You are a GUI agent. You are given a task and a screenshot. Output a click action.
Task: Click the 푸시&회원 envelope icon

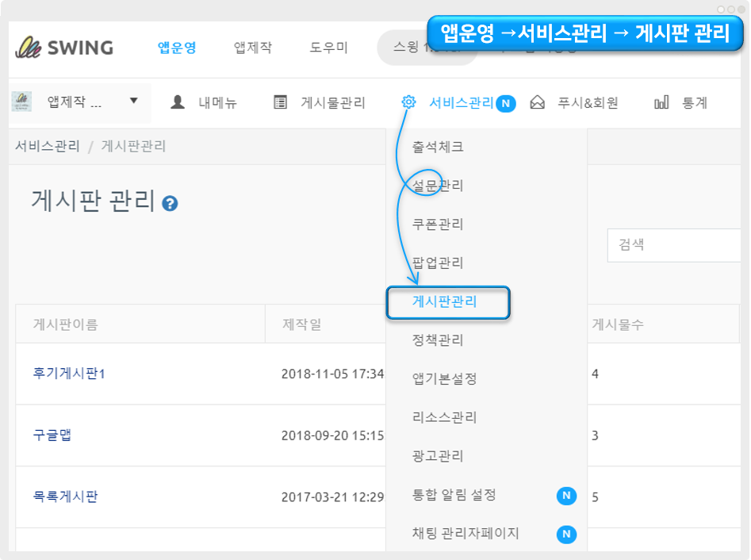(x=538, y=102)
